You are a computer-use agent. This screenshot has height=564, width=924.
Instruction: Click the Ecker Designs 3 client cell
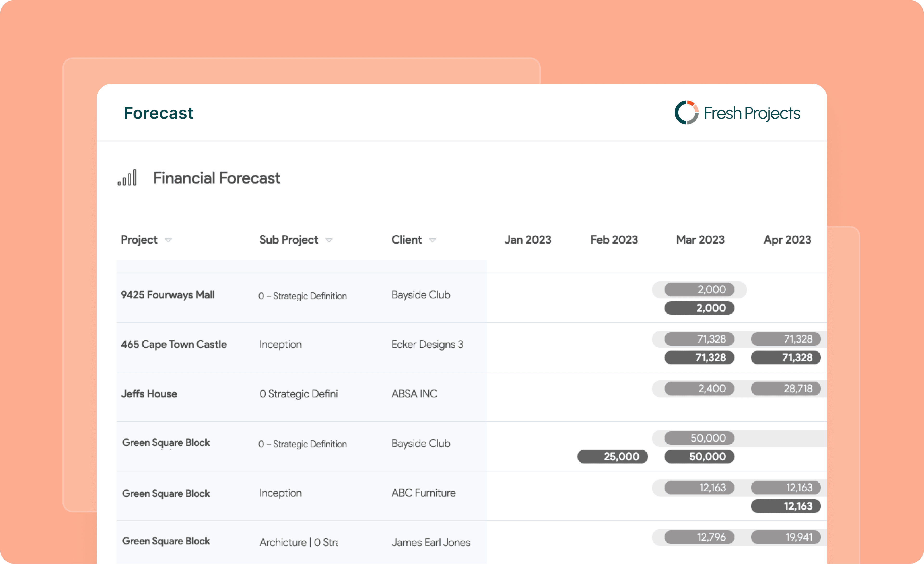coord(427,344)
